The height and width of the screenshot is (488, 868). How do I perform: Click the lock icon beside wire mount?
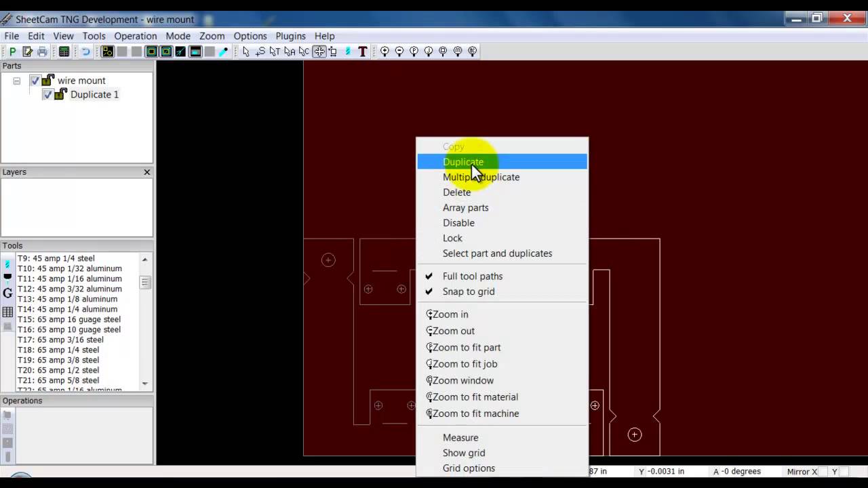click(48, 80)
